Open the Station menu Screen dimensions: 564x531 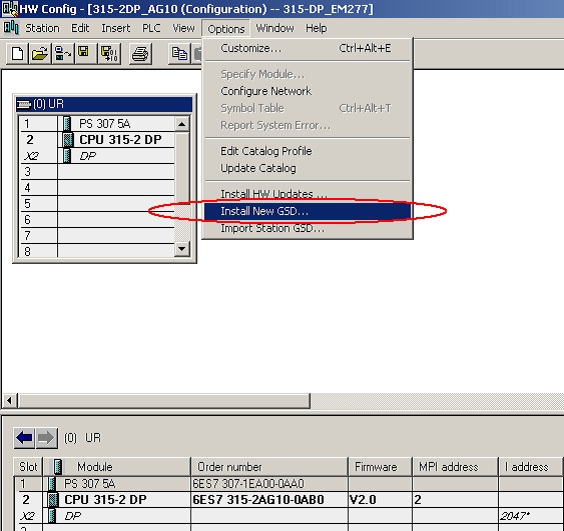[42, 28]
